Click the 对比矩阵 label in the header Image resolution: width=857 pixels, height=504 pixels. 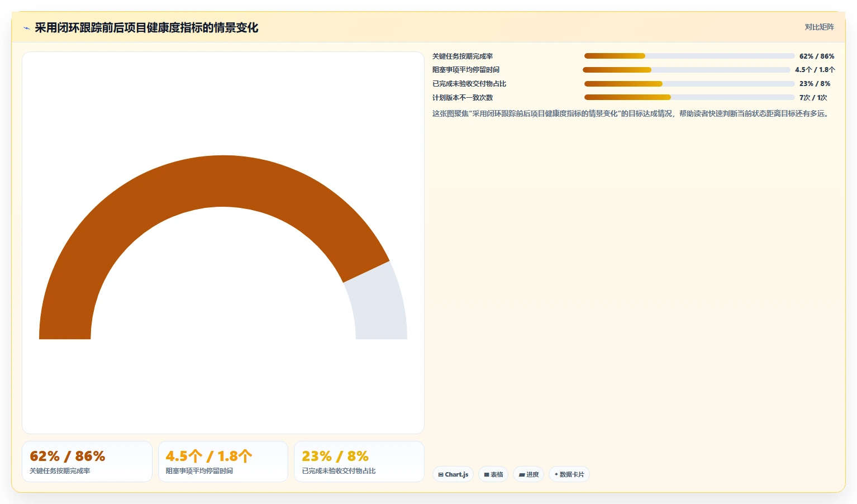click(819, 27)
